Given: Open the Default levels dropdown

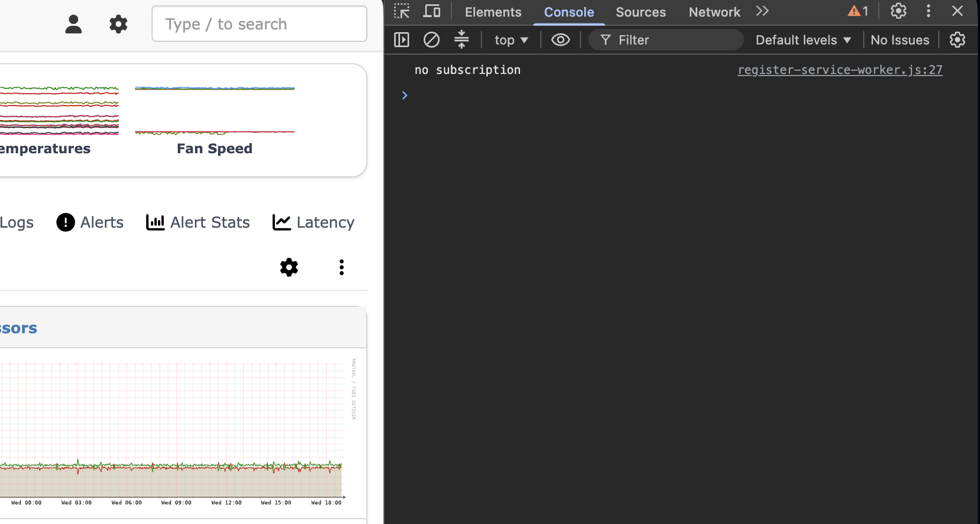Looking at the screenshot, I should coord(803,40).
